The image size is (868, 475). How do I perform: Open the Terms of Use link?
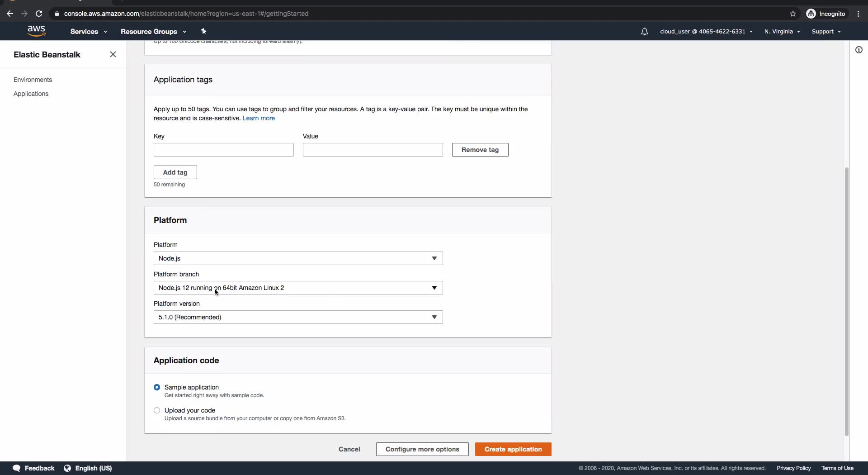[837, 468]
